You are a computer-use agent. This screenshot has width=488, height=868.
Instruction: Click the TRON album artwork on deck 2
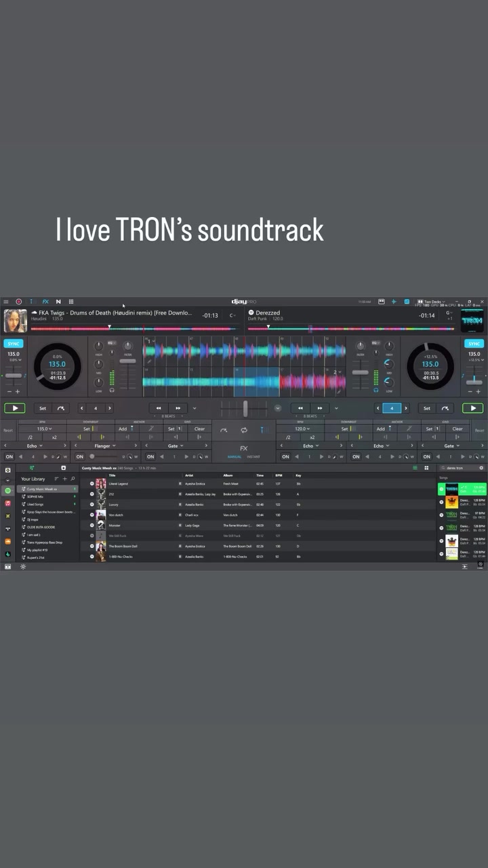[472, 321]
